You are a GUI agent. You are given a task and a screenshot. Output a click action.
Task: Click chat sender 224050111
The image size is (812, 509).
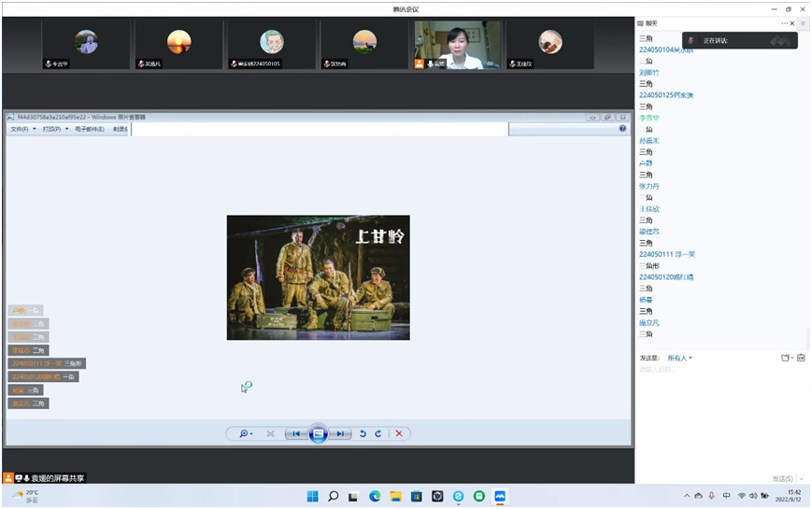click(x=667, y=254)
